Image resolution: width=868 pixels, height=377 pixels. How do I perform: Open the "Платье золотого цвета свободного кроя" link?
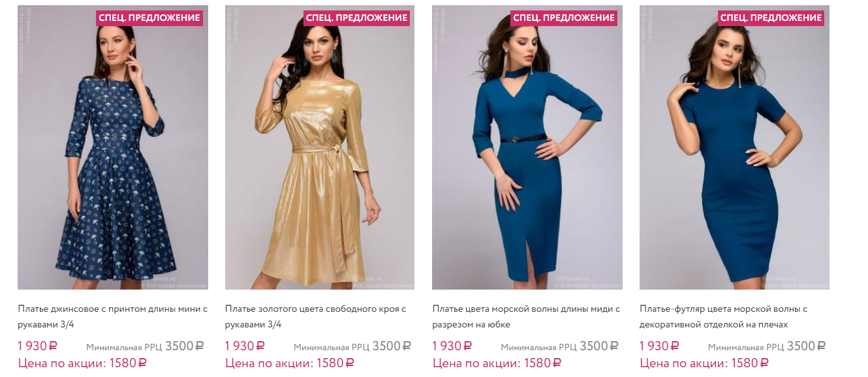point(316,316)
